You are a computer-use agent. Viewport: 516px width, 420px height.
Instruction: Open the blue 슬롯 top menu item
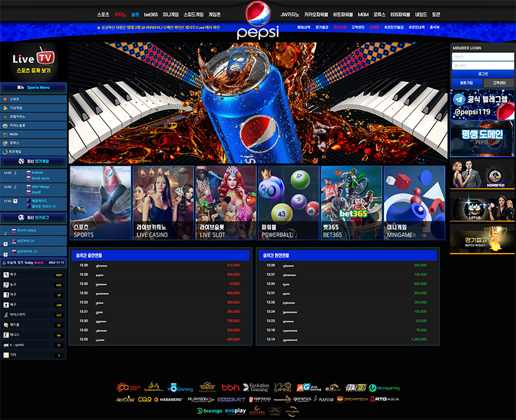tap(135, 14)
